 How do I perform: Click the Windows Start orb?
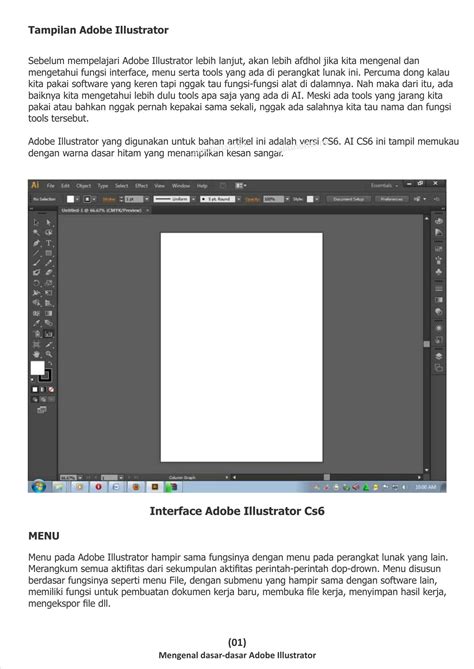click(x=38, y=486)
